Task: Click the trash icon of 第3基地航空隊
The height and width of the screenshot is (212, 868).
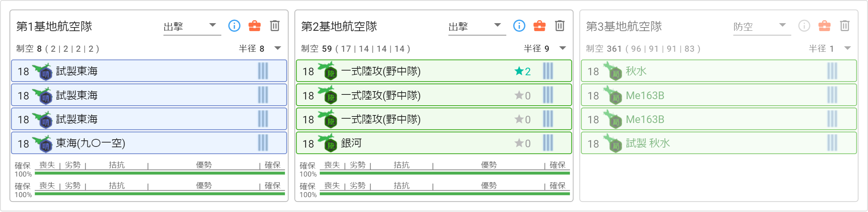Action: pyautogui.click(x=845, y=26)
